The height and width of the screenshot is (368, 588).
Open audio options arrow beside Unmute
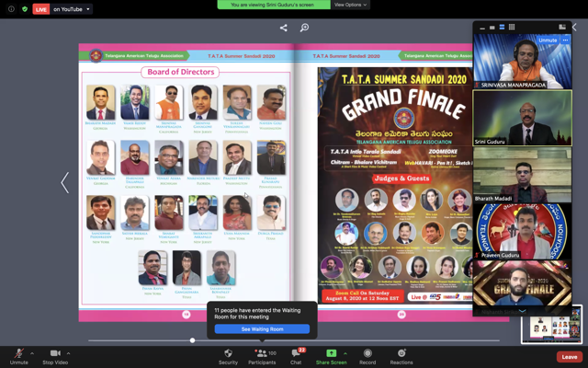(x=32, y=353)
